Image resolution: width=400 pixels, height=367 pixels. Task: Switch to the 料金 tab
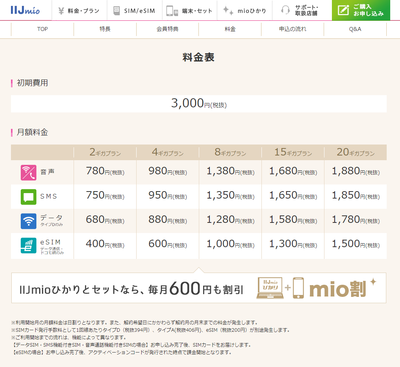tap(230, 29)
